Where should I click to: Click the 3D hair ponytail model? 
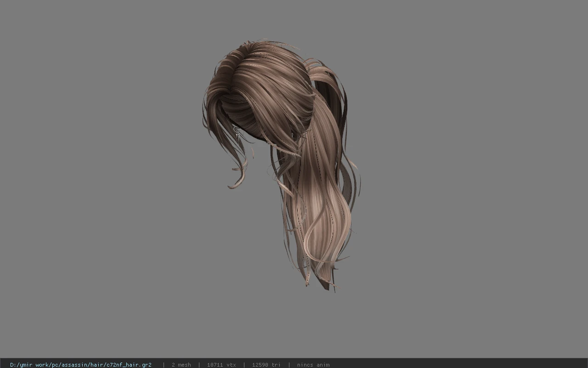click(282, 165)
